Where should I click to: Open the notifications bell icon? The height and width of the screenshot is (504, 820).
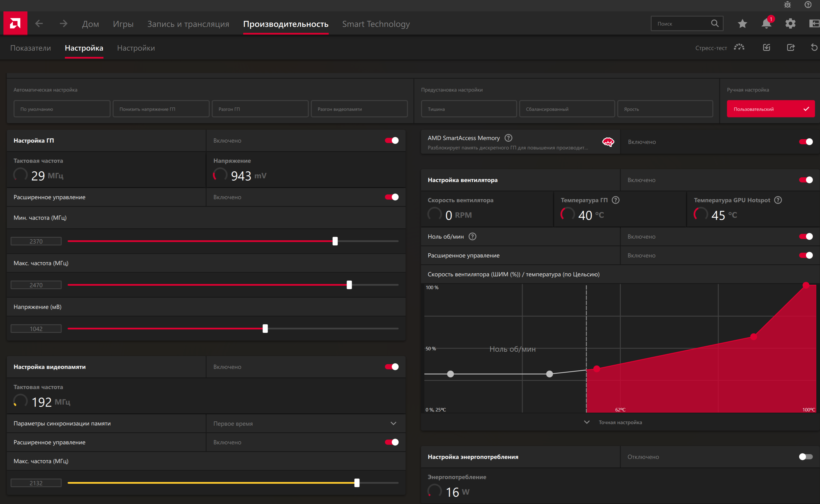(766, 24)
